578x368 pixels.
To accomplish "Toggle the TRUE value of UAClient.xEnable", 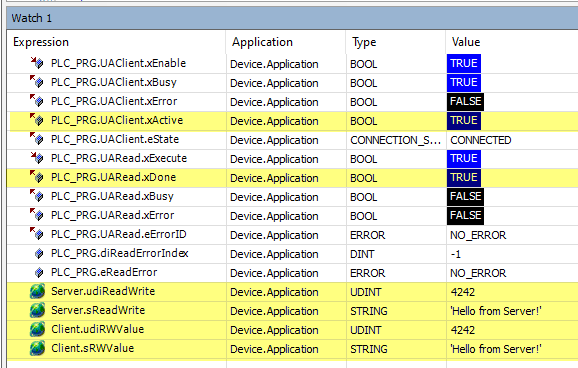I will coord(464,63).
